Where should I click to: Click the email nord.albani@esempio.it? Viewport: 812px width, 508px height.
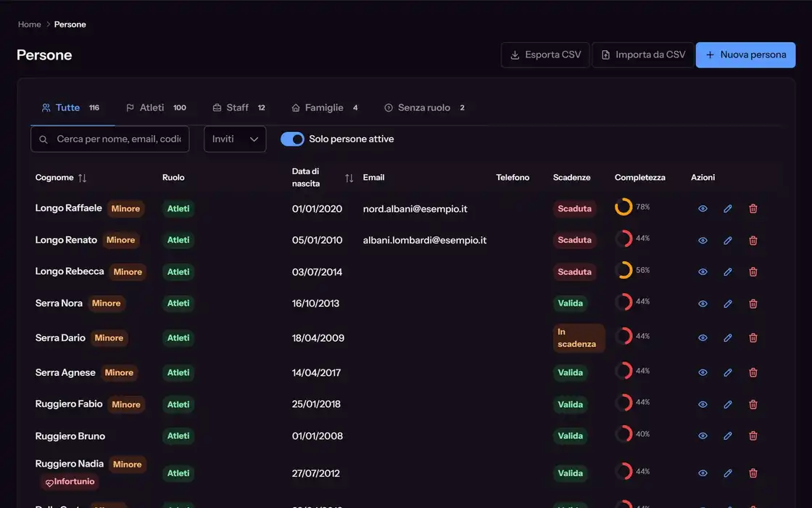tap(415, 209)
